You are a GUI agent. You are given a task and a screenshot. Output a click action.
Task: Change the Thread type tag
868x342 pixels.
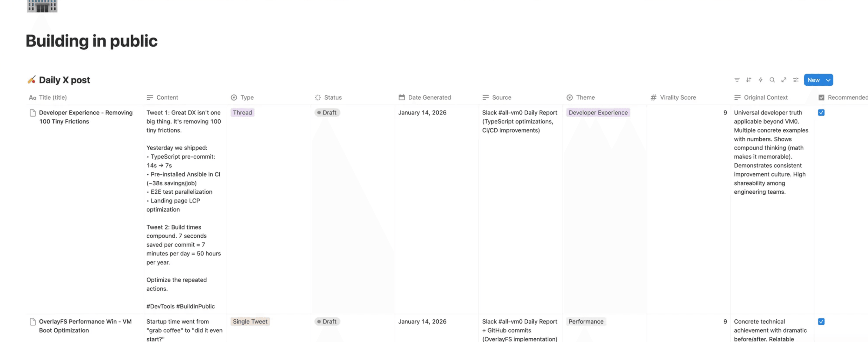point(242,113)
